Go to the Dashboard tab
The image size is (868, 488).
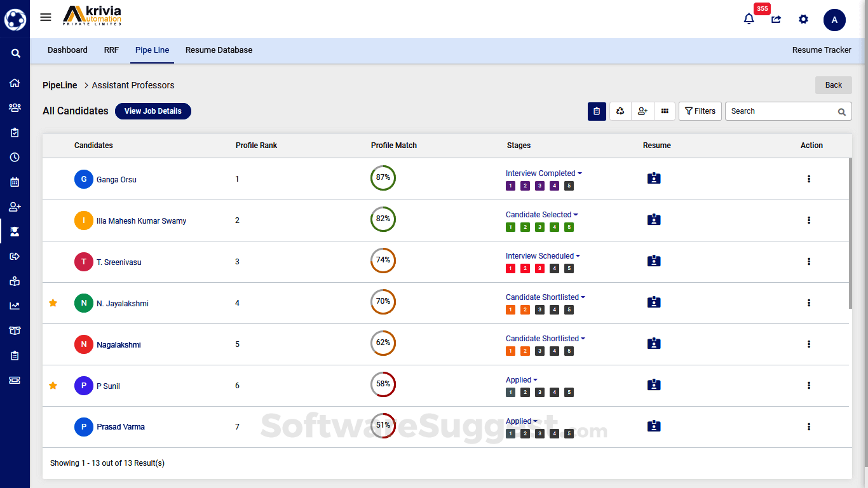pos(67,50)
